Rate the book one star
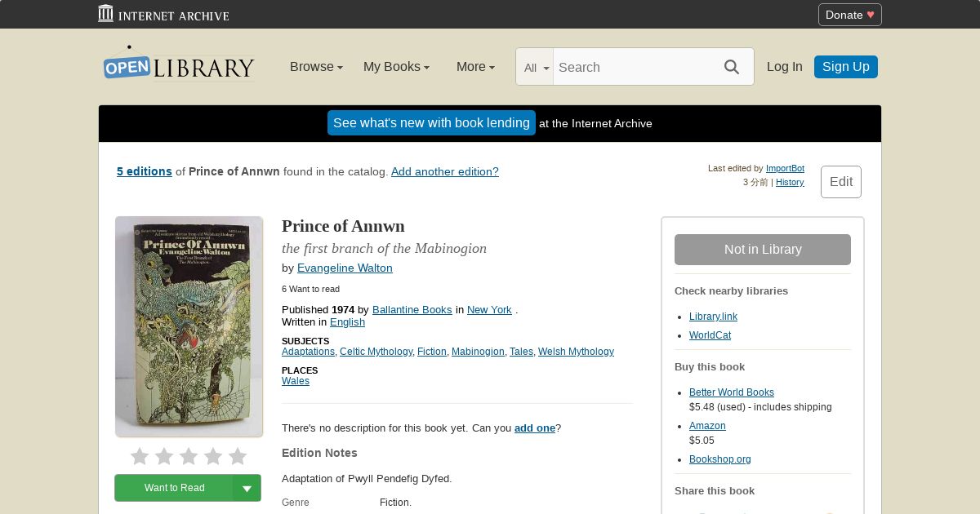Image resolution: width=980 pixels, height=514 pixels. [x=140, y=456]
